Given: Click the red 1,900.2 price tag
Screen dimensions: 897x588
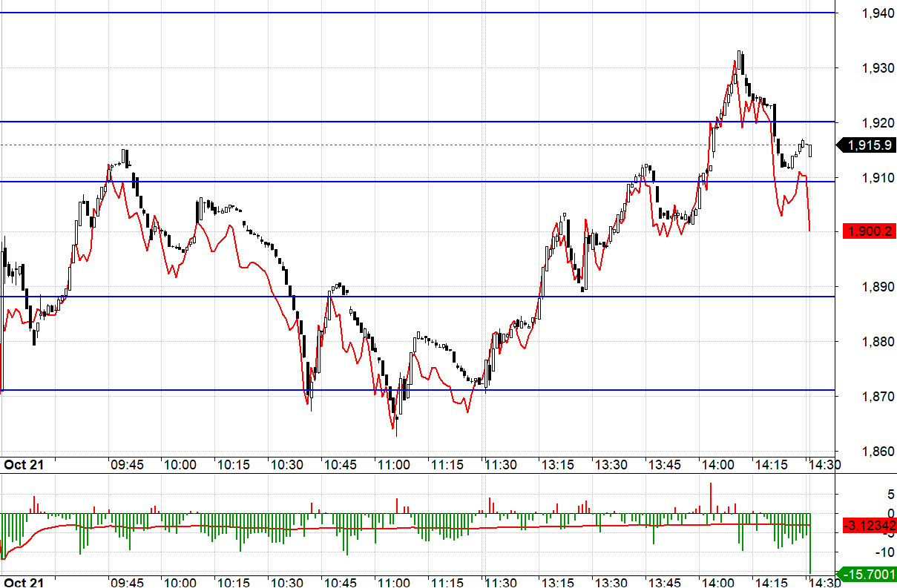Looking at the screenshot, I should pos(867,232).
